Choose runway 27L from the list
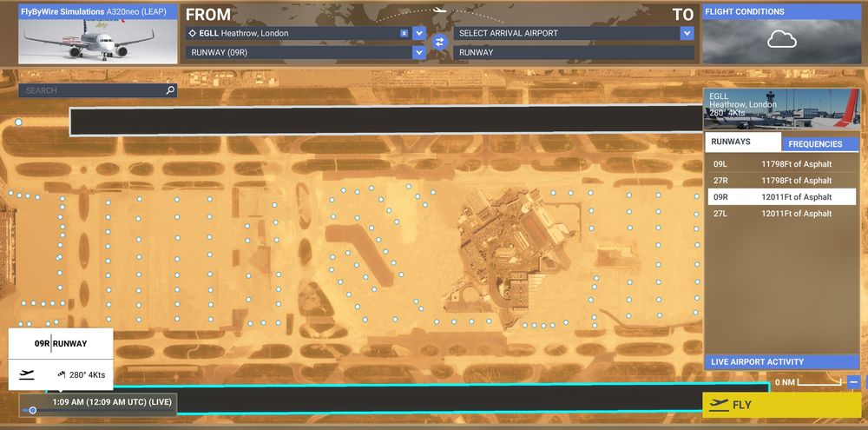The image size is (868, 430). pyautogui.click(x=780, y=214)
